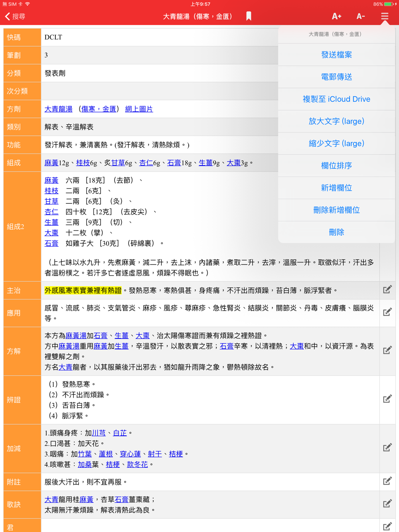
Task: Open 蘆根 link in 加減
Action: click(x=106, y=454)
